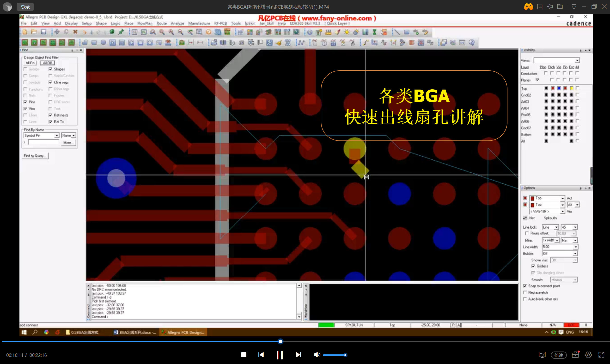
Task: Open the color palette icon
Action: (x=250, y=32)
